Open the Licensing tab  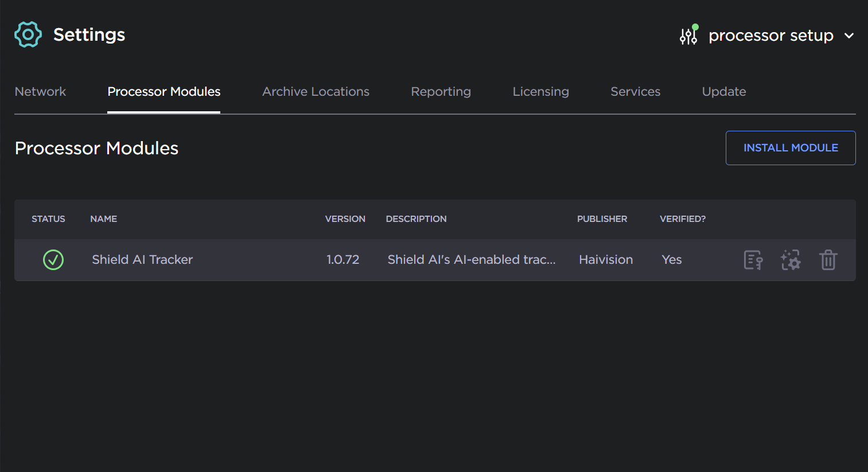tap(540, 92)
